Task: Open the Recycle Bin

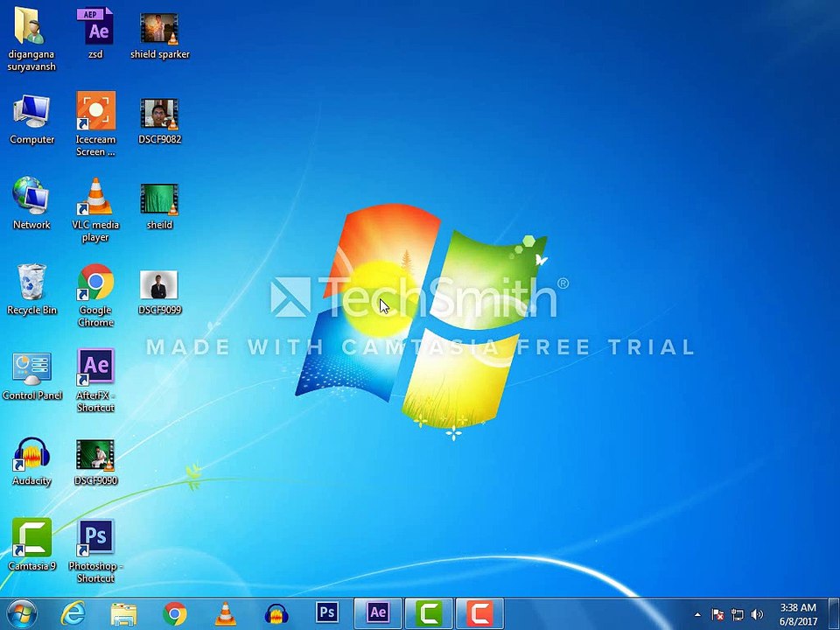Action: coord(31,290)
